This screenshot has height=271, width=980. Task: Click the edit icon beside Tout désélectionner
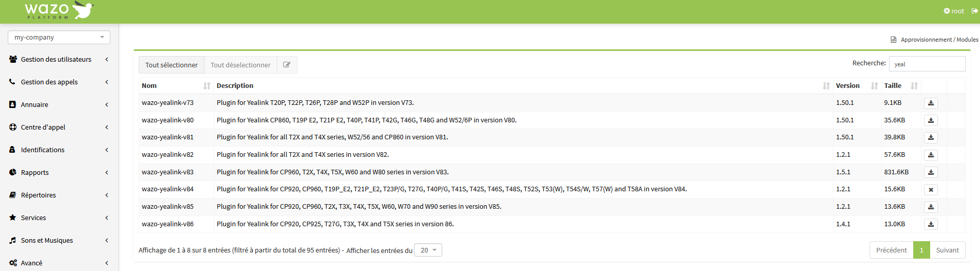click(x=287, y=65)
